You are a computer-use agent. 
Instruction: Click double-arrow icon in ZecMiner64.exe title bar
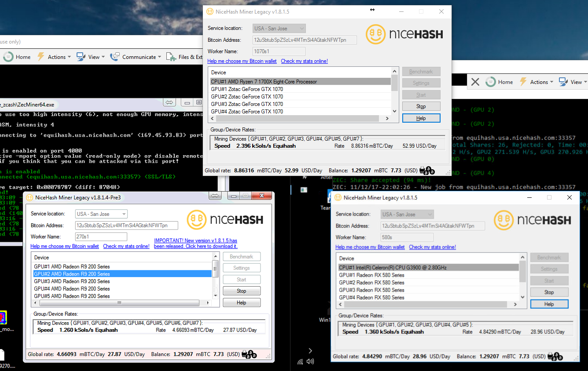coord(169,102)
